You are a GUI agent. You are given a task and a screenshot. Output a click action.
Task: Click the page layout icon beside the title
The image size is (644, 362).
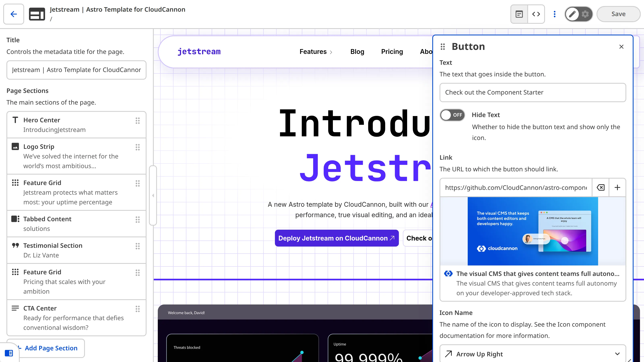37,14
